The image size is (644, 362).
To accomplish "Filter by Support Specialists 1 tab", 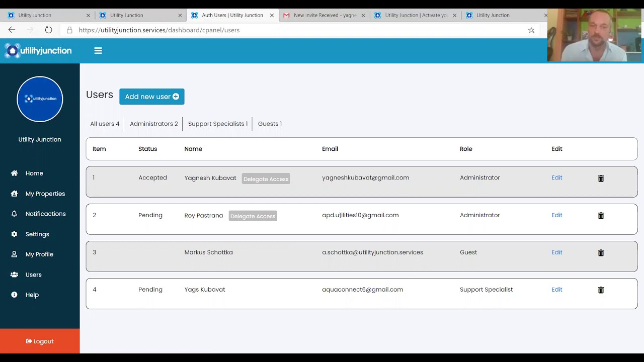I will [218, 124].
